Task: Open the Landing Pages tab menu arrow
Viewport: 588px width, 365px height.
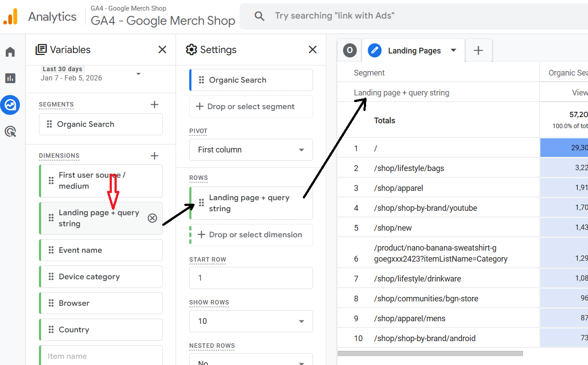Action: coord(453,50)
